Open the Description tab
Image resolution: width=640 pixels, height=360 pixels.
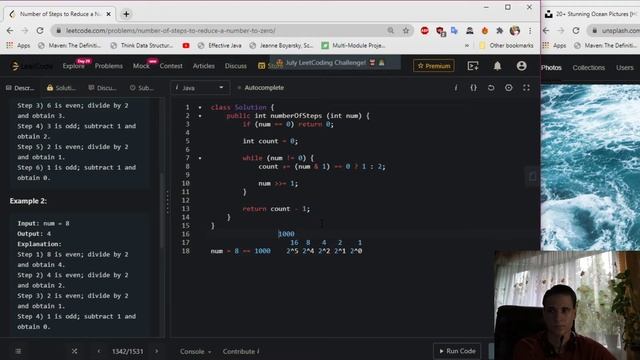pos(20,88)
